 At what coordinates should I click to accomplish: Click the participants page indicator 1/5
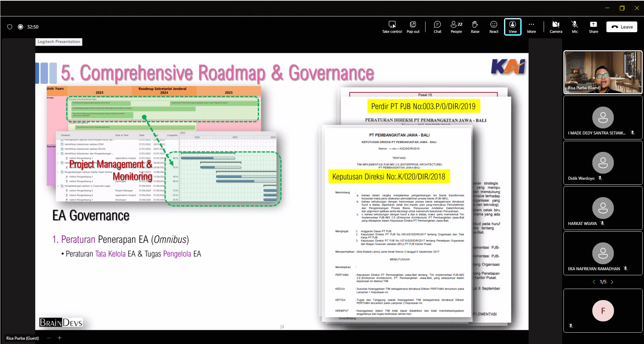[603, 282]
